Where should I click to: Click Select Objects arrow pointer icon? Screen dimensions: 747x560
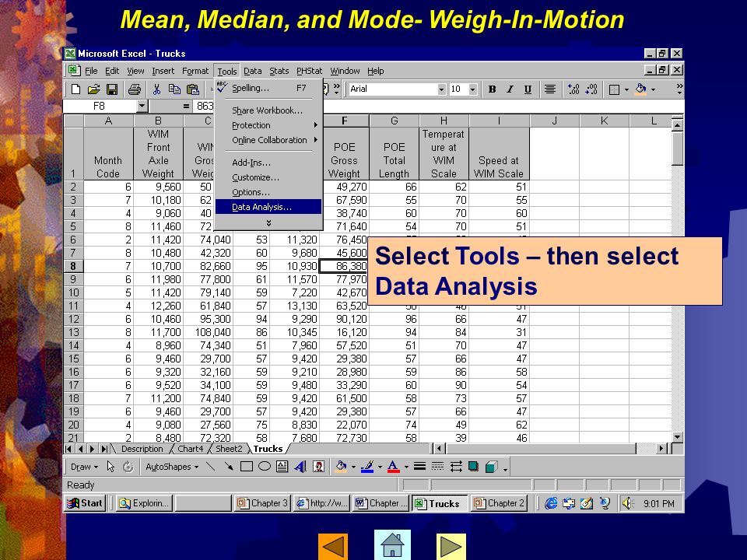tap(110, 467)
